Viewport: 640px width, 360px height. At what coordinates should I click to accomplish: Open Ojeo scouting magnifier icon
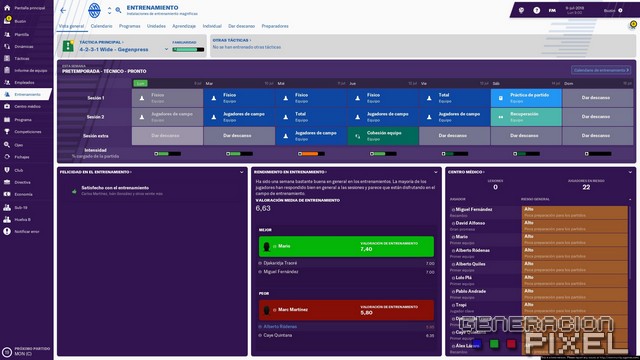tap(7, 144)
